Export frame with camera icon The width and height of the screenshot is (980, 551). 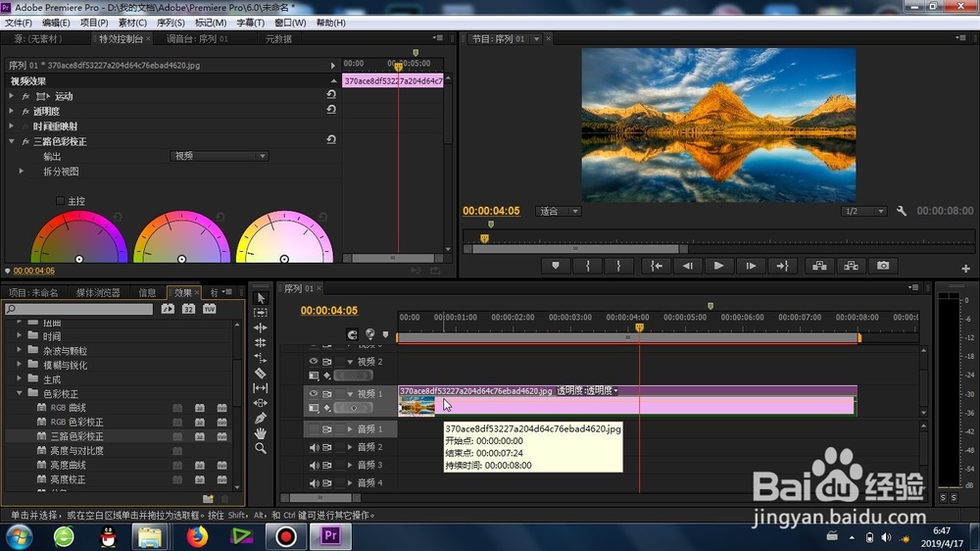pos(883,266)
